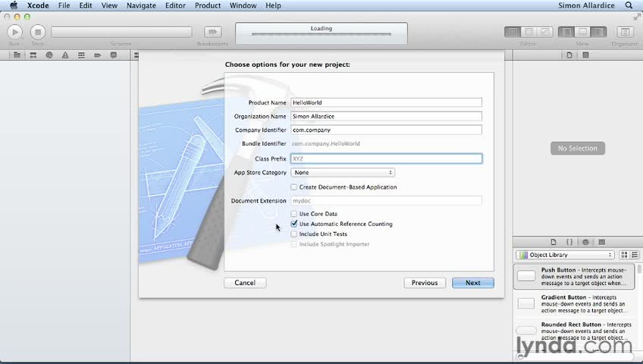Enable Use Core Data checkbox

(x=293, y=214)
